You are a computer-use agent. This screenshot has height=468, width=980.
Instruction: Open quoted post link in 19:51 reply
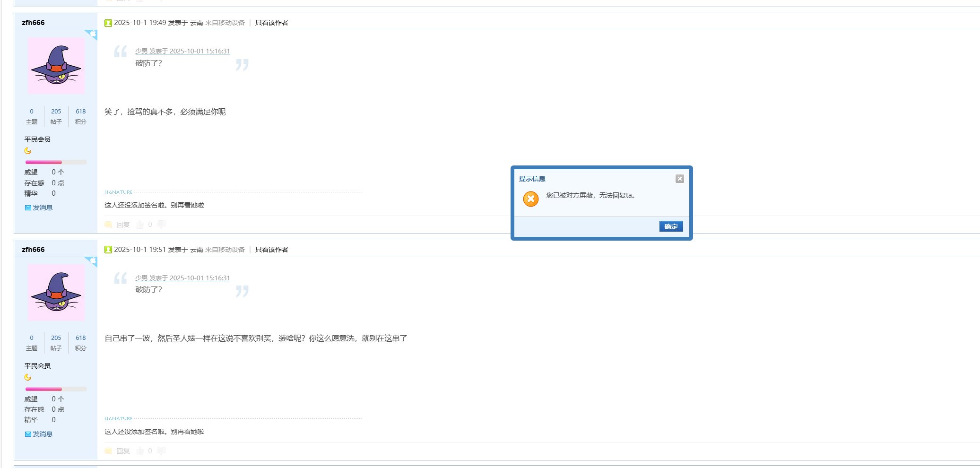coord(182,278)
